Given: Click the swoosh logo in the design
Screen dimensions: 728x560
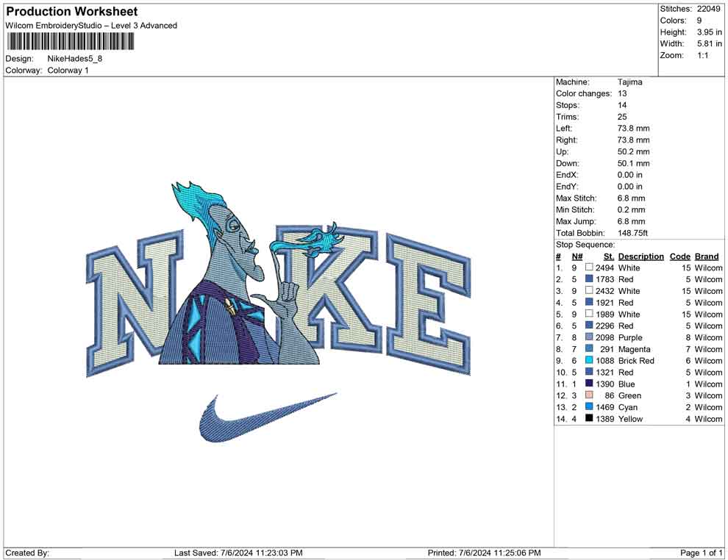Looking at the screenshot, I should click(x=268, y=417).
